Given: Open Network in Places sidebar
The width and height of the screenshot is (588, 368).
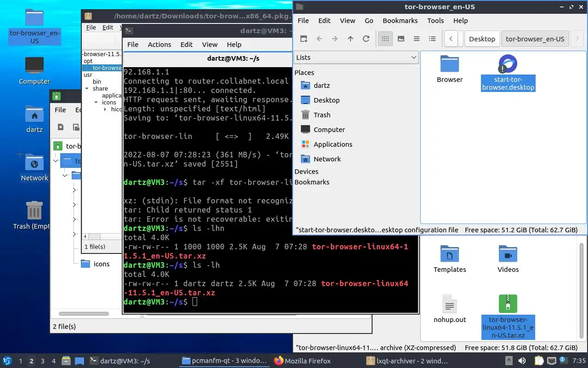Looking at the screenshot, I should click(x=327, y=159).
